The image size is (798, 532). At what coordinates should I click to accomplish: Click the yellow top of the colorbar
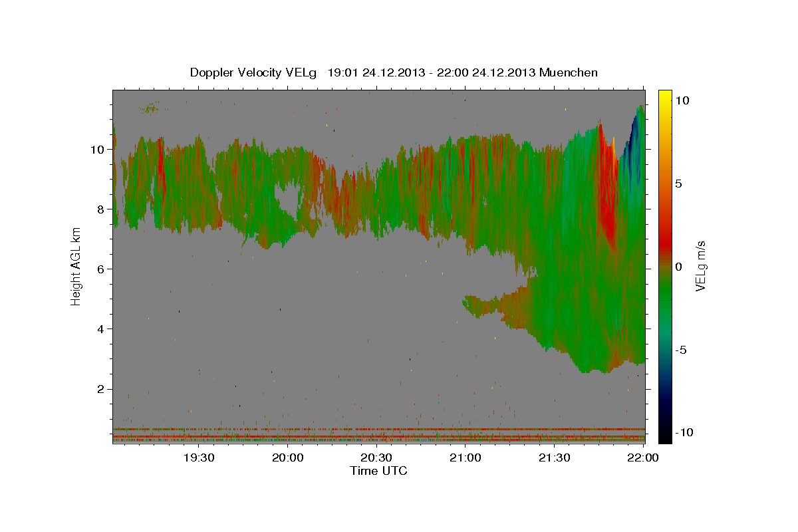click(664, 96)
